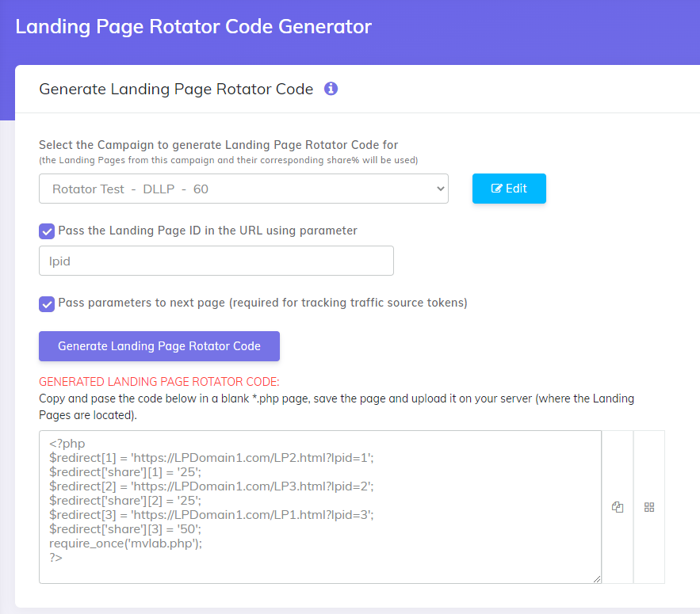The width and height of the screenshot is (700, 614).
Task: Click the grid icon beside the code box
Action: (x=649, y=507)
